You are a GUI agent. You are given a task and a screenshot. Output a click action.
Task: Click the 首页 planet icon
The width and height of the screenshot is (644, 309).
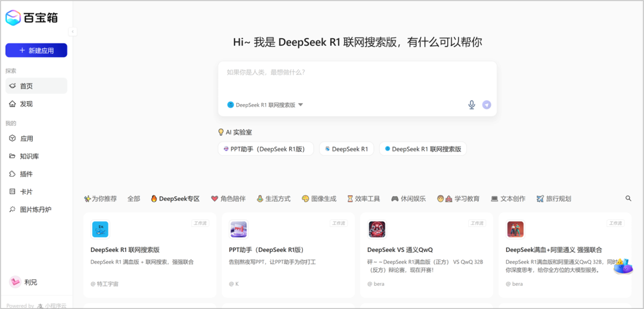point(13,86)
